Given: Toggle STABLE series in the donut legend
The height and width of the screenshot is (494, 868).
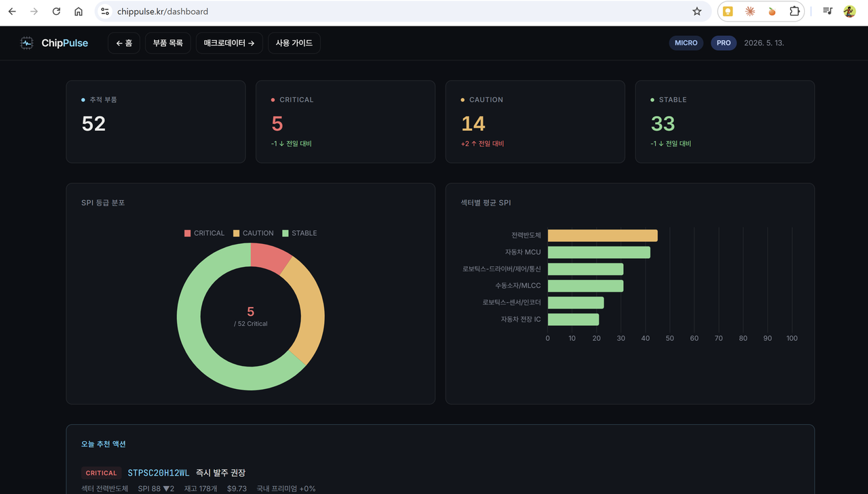Looking at the screenshot, I should [x=299, y=233].
